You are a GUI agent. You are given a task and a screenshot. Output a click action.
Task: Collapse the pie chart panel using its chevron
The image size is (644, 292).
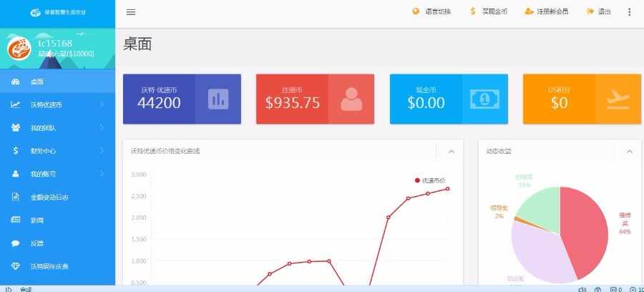point(629,152)
